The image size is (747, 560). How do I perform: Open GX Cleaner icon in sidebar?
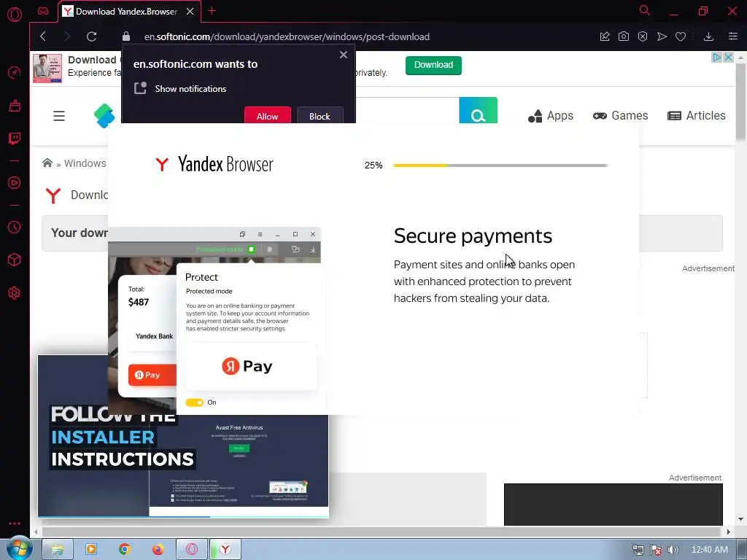pyautogui.click(x=15, y=106)
